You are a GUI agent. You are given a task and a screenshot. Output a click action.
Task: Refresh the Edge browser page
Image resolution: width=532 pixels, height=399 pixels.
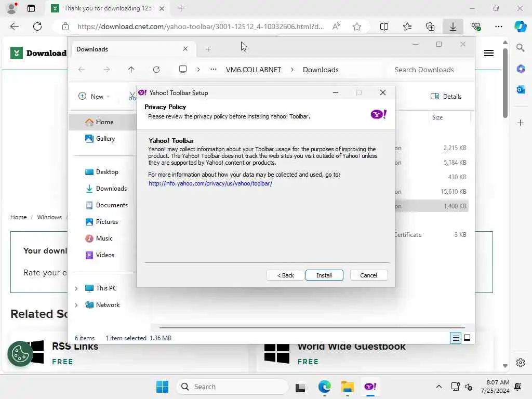[x=37, y=26]
